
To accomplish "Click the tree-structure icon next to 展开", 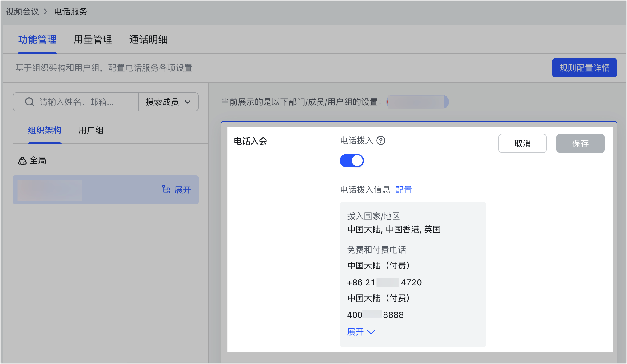I will [x=166, y=190].
